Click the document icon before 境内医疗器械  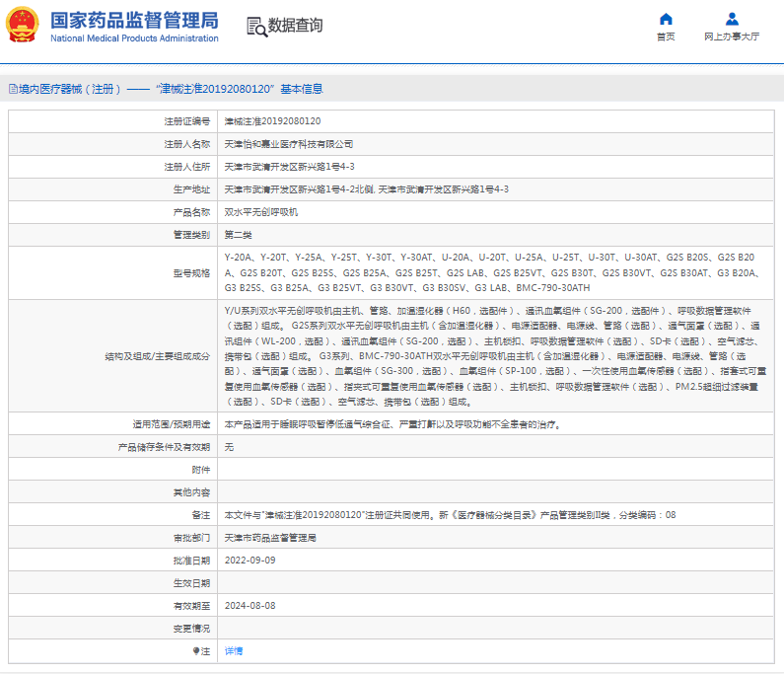pos(12,89)
